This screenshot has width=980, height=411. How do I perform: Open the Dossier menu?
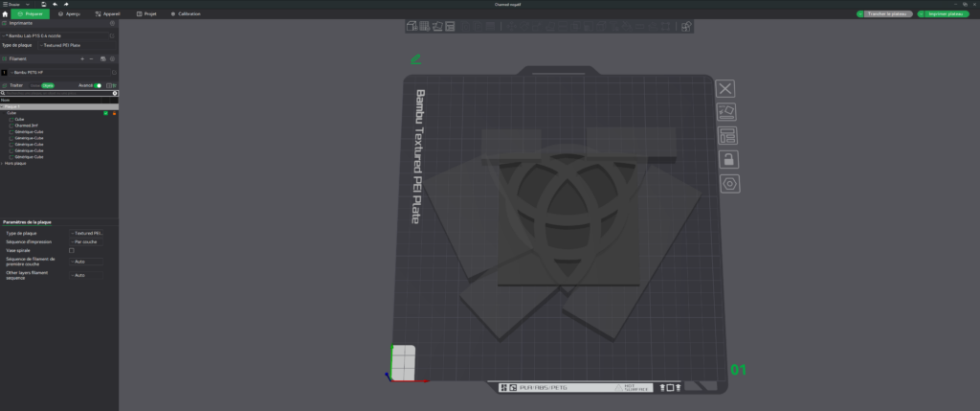[x=12, y=5]
